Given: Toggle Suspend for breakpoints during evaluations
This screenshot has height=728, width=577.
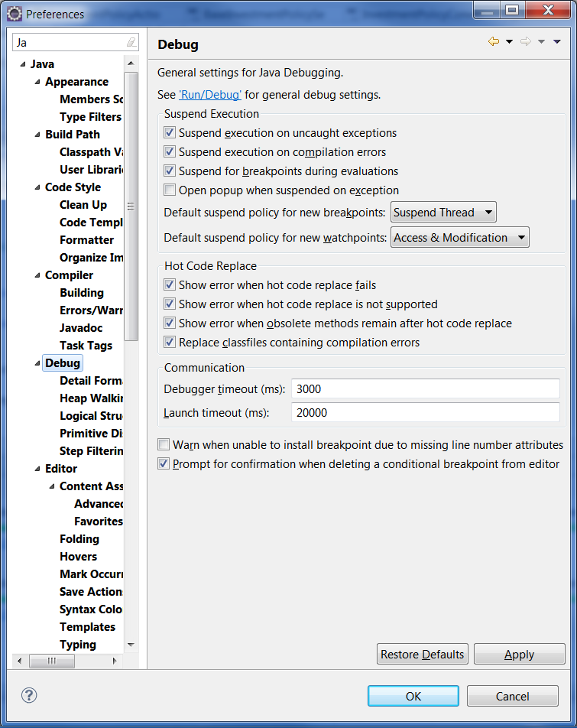Looking at the screenshot, I should [x=170, y=171].
